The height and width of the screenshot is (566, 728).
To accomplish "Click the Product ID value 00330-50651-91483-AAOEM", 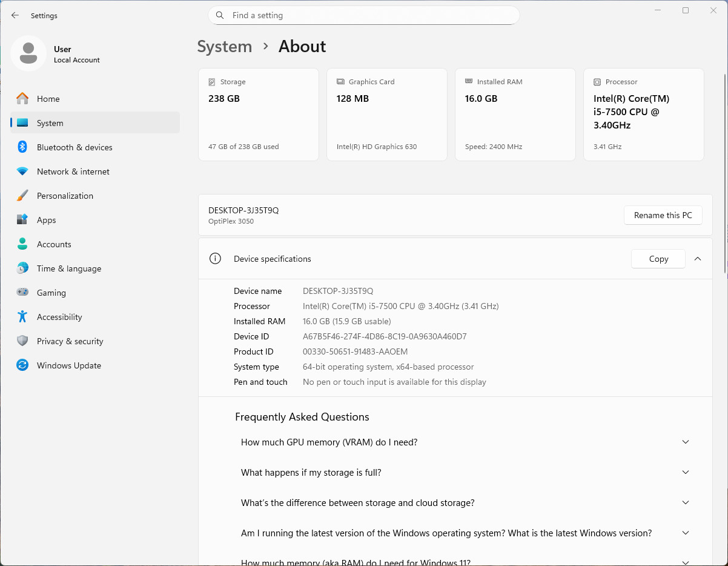I will pyautogui.click(x=355, y=351).
